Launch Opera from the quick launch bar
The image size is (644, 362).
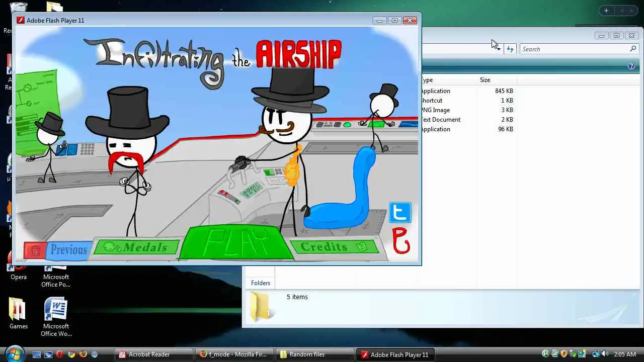click(59, 354)
